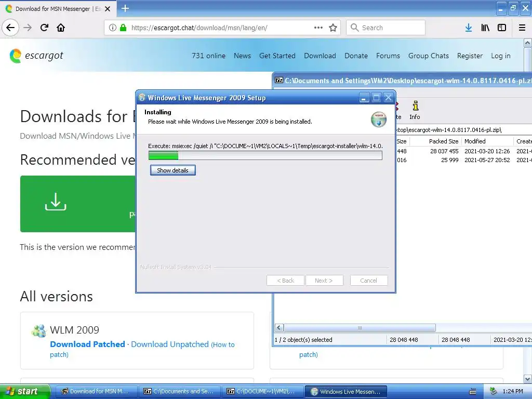Select the 28 037 455 row in 7-Zip
Screen dimensions: 532x399
pyautogui.click(x=463, y=151)
